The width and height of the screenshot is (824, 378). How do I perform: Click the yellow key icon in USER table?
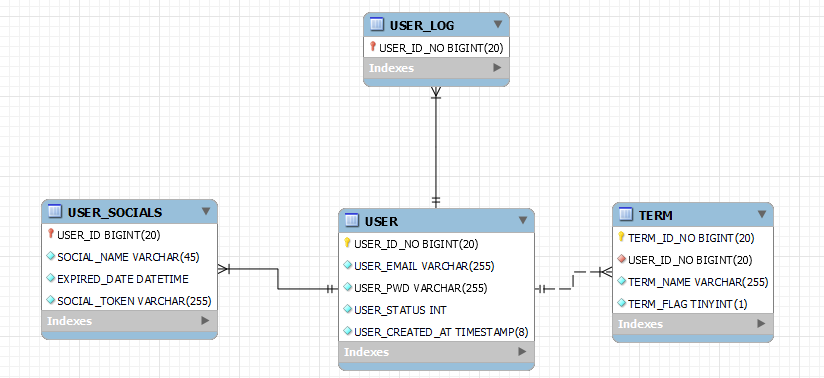pyautogui.click(x=347, y=242)
